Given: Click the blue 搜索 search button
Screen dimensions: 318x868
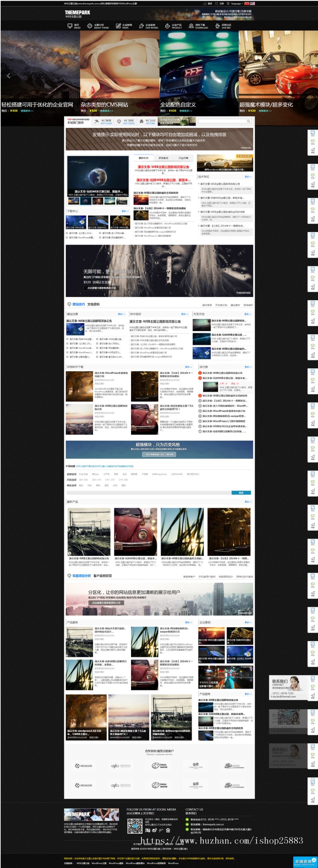Looking at the screenshot, I should (241, 492).
